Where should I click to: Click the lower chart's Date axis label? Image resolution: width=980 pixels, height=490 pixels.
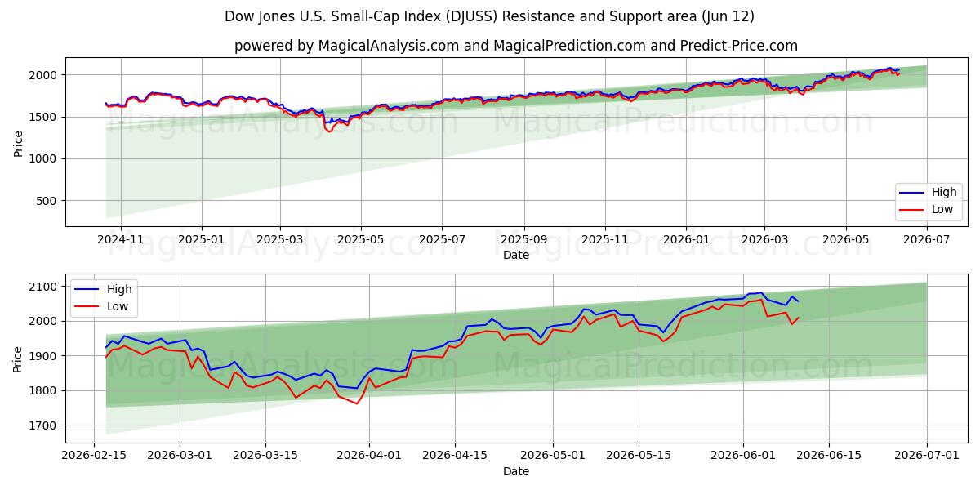[x=516, y=471]
